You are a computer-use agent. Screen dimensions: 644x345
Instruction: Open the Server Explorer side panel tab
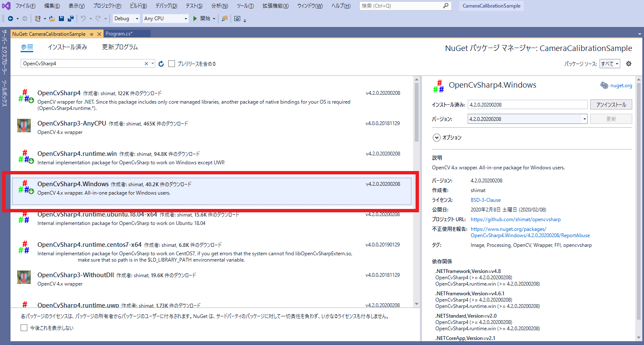pos(5,53)
